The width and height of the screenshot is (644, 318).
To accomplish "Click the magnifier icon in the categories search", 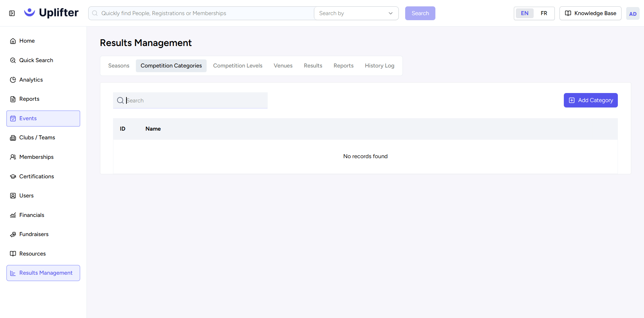I will click(120, 100).
